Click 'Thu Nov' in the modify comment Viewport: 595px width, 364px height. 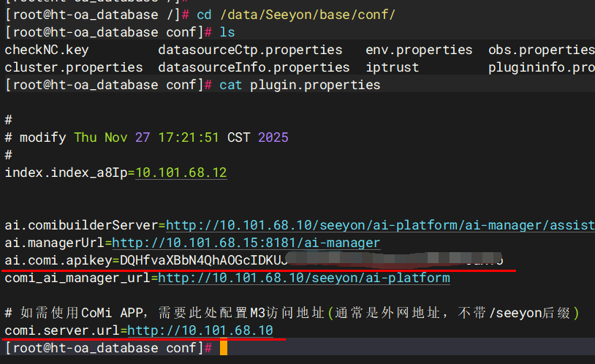tap(101, 137)
